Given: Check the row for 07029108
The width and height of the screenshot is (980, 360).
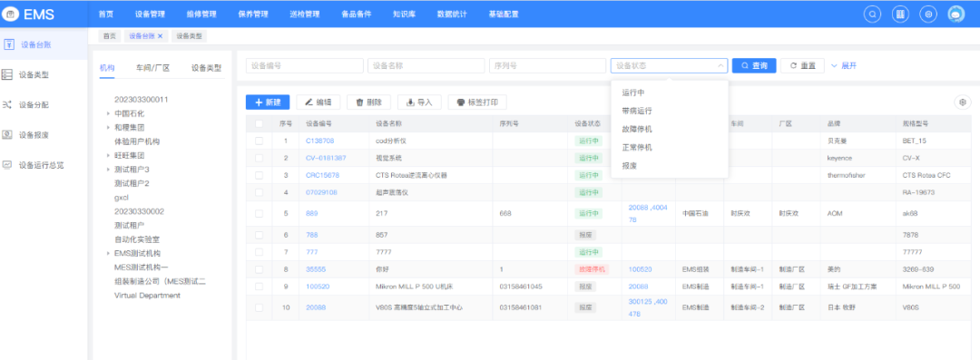Looking at the screenshot, I should coord(259,192).
